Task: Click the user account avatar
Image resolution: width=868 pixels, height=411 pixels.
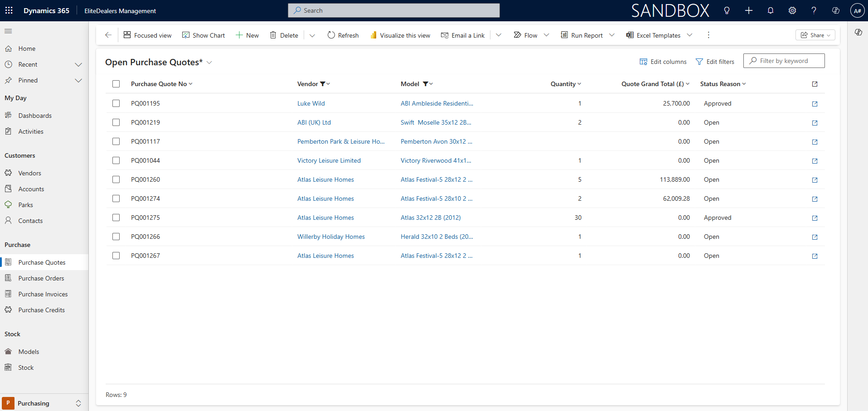Action: pyautogui.click(x=857, y=10)
